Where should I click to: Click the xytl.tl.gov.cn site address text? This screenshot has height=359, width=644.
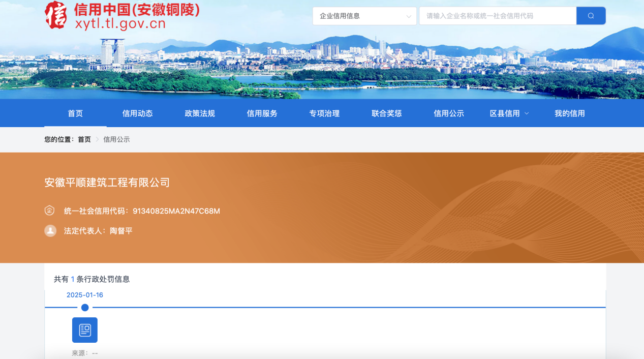click(120, 24)
